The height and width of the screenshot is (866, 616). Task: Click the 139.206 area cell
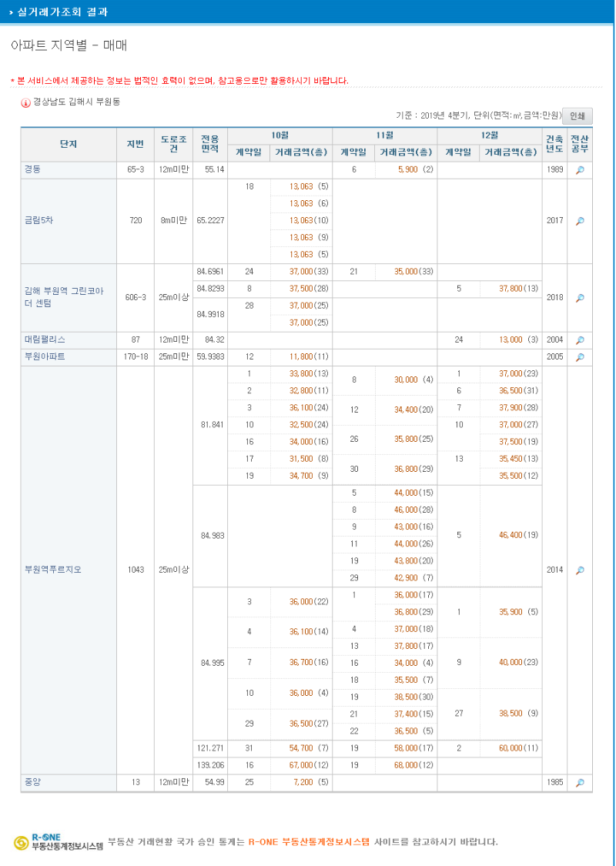(x=210, y=765)
